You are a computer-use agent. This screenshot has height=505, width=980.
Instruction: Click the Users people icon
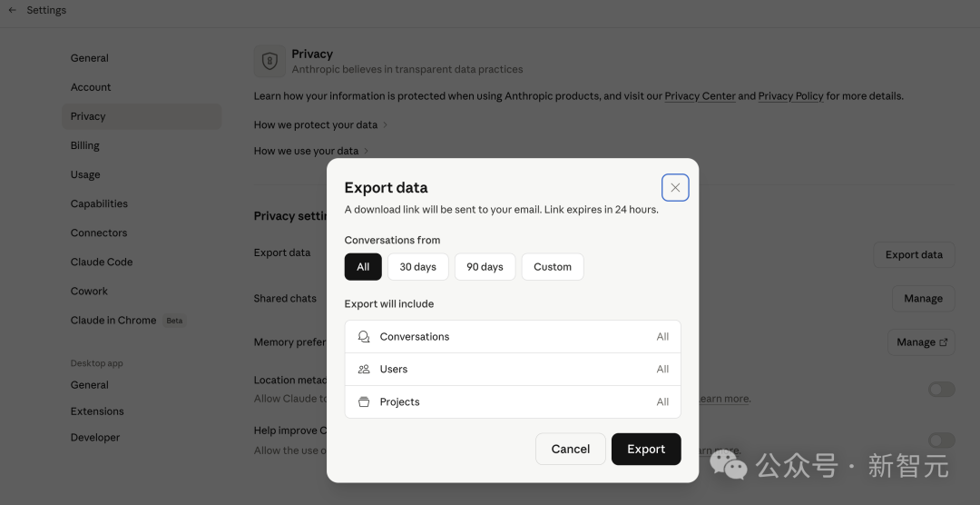pos(364,370)
